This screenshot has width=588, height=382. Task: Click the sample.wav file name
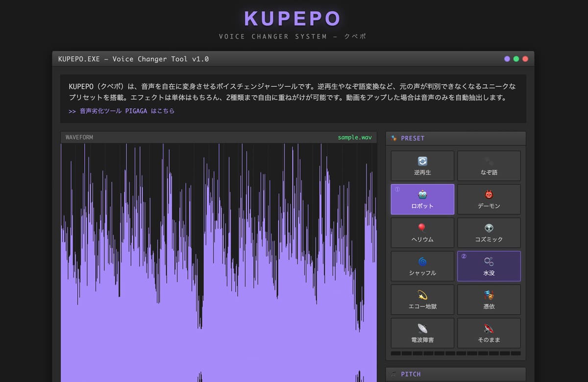(355, 137)
